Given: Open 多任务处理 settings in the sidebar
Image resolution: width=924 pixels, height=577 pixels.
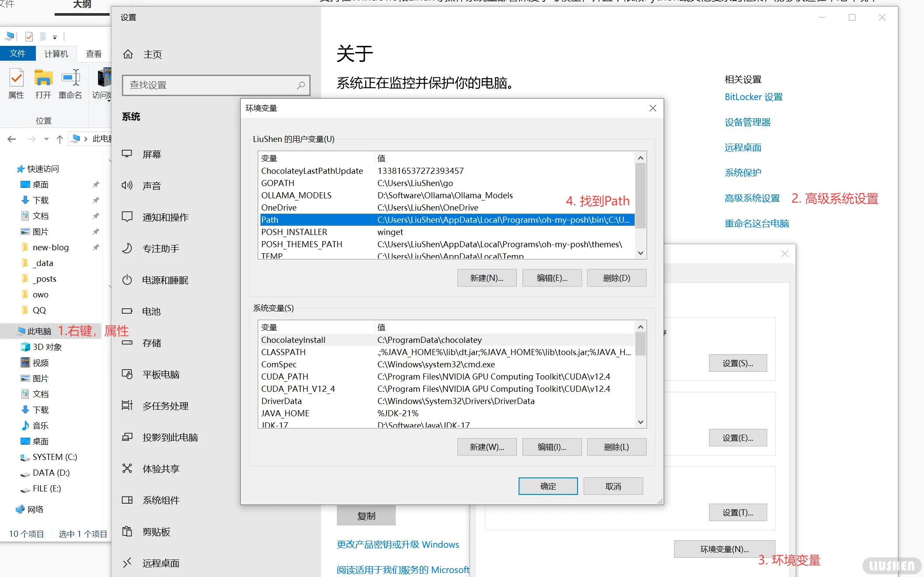Looking at the screenshot, I should click(x=165, y=405).
